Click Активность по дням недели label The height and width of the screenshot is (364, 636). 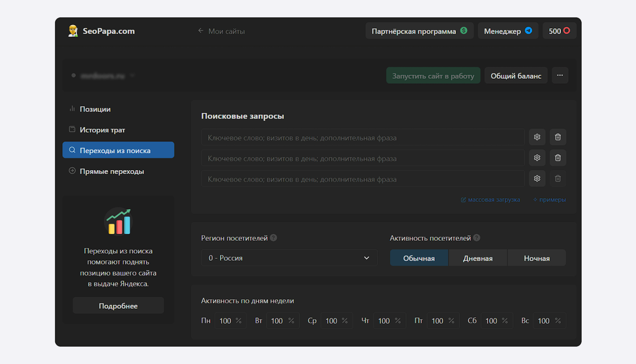(248, 300)
